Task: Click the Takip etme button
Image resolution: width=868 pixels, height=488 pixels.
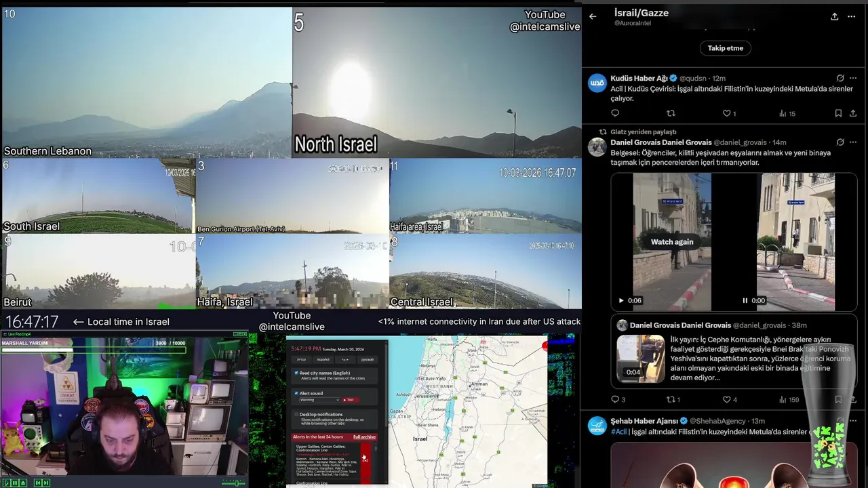Action: (726, 48)
